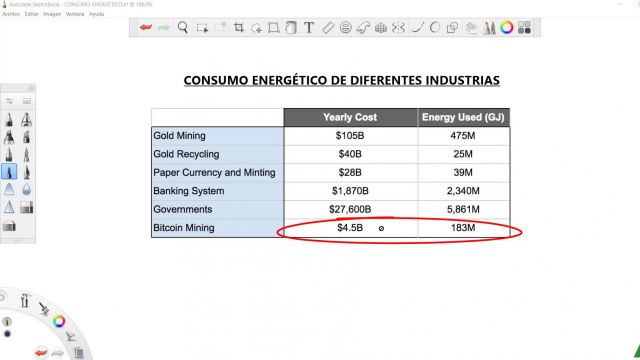The width and height of the screenshot is (640, 360).
Task: Toggle Predictive Stroke tool
Action: pos(435,27)
